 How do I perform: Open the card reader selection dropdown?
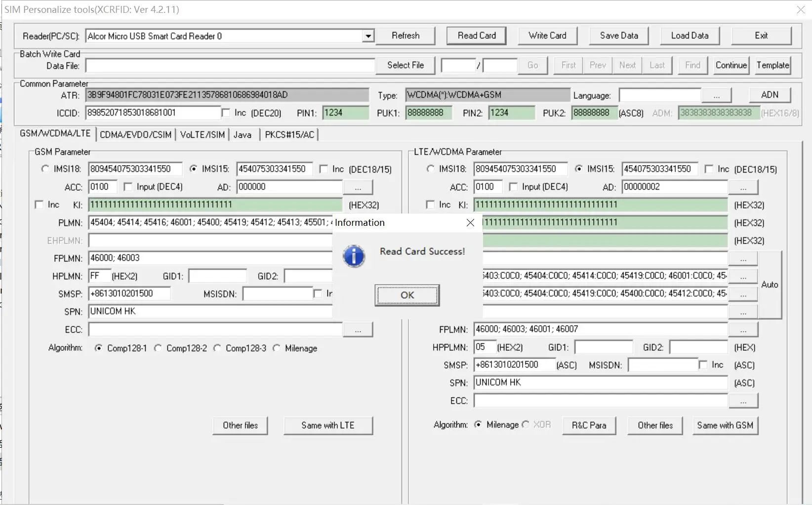pos(367,36)
